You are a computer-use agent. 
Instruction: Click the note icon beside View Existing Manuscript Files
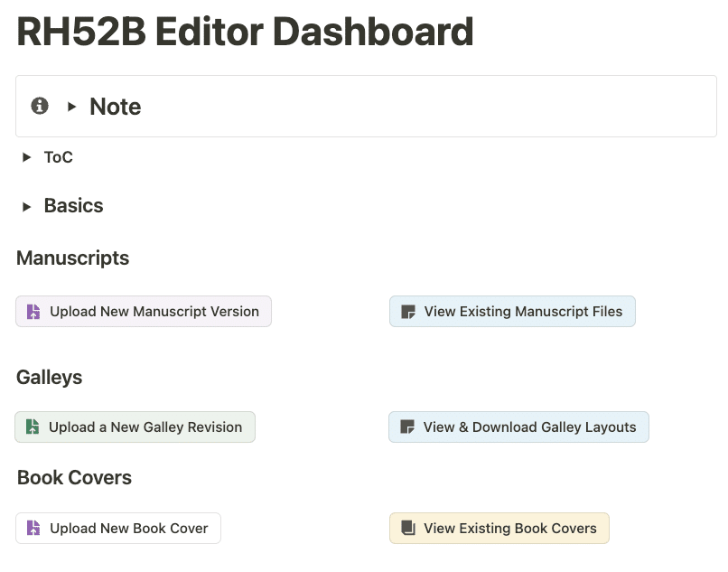[407, 312]
